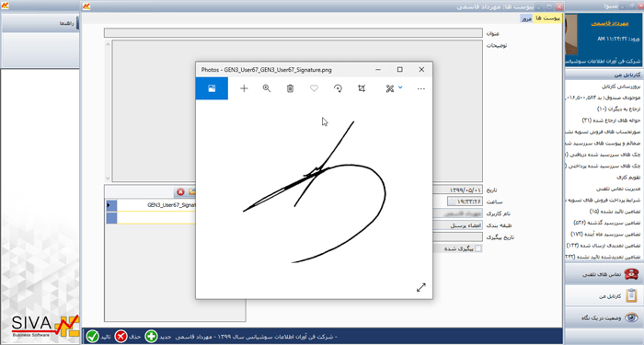Open the تماس های تلفنی panel
The height and width of the screenshot is (345, 644).
point(604,274)
